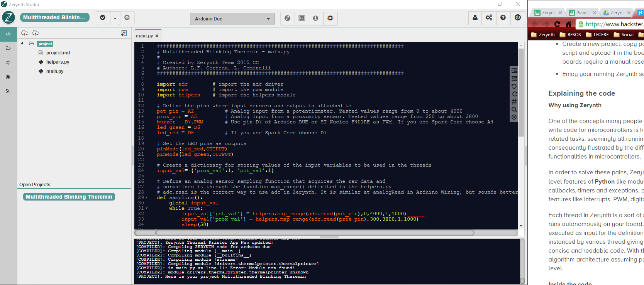Select the project folder node
This screenshot has width=644, height=285.
click(x=45, y=44)
